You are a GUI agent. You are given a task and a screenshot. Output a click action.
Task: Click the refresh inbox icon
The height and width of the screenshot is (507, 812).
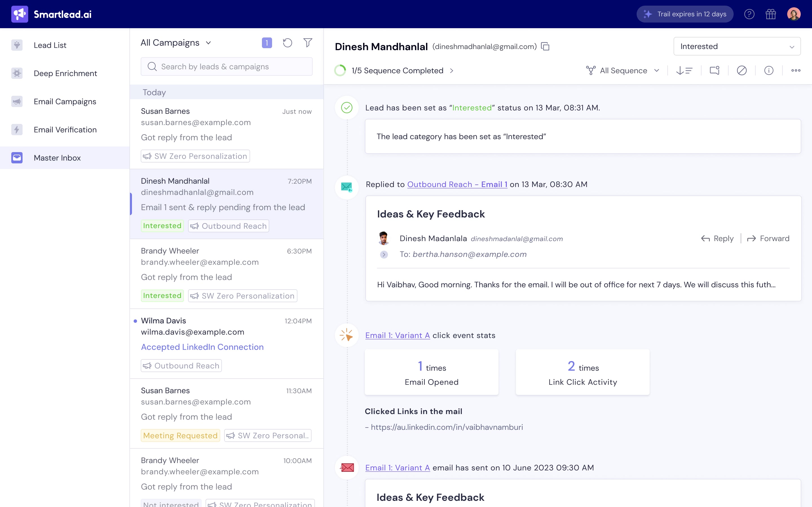pos(287,43)
